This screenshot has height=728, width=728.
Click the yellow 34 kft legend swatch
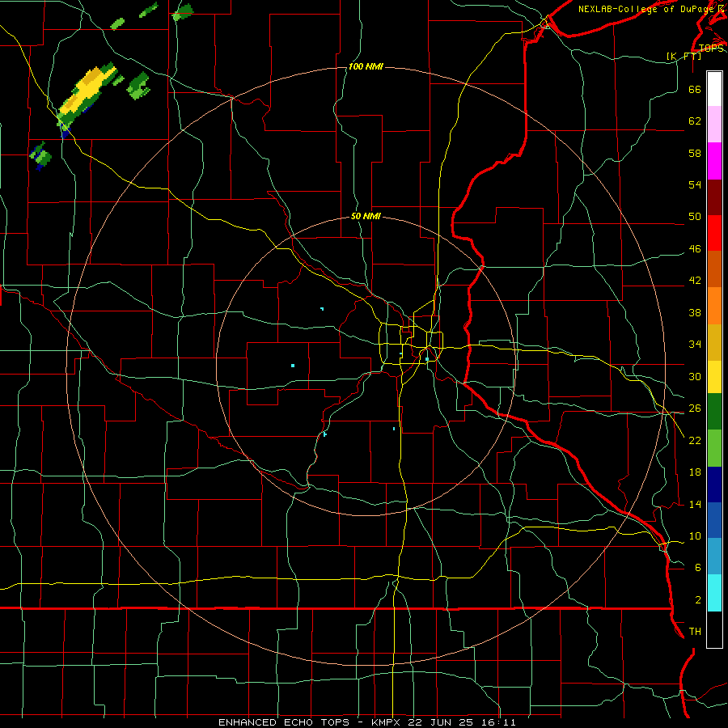point(714,376)
